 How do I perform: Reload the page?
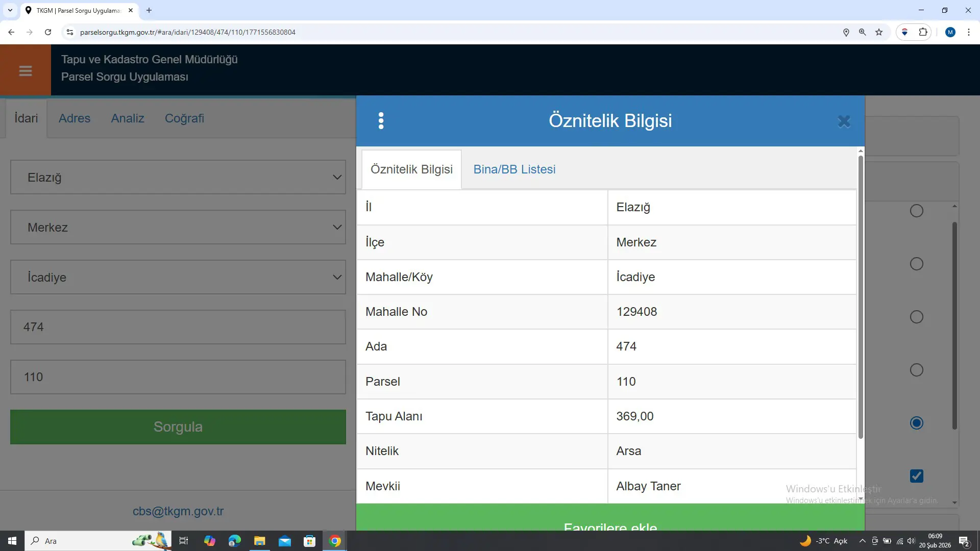coord(48,32)
